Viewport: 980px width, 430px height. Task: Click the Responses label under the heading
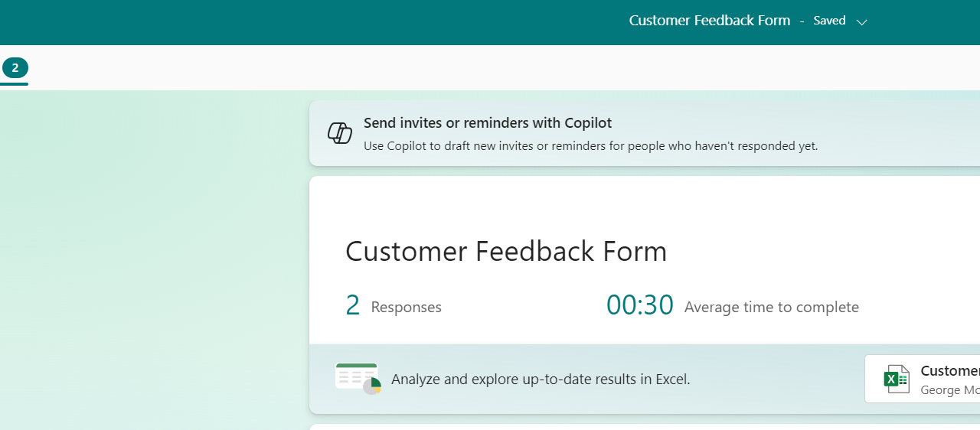[x=406, y=307]
